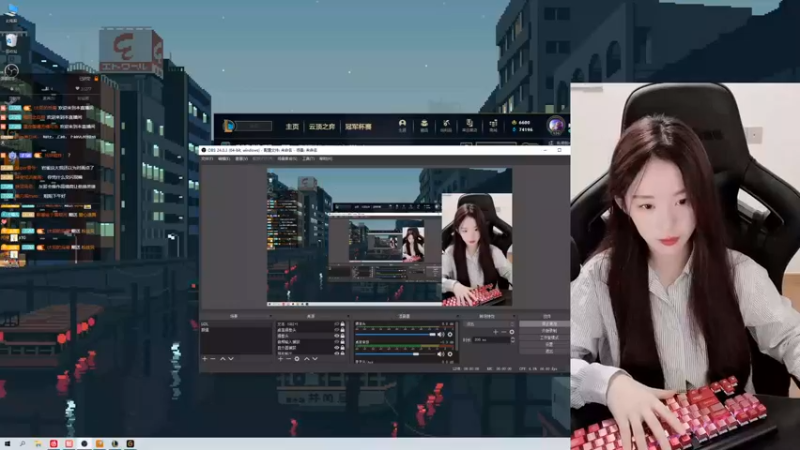This screenshot has height=450, width=800.
Task: Toggle lock on 显示器捕获 source
Action: pyautogui.click(x=342, y=348)
